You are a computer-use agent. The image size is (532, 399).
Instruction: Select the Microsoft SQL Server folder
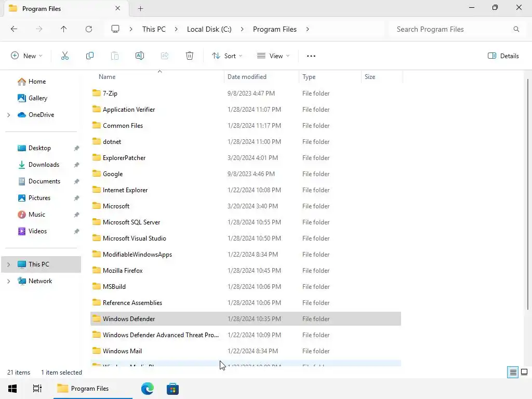(246, 222)
